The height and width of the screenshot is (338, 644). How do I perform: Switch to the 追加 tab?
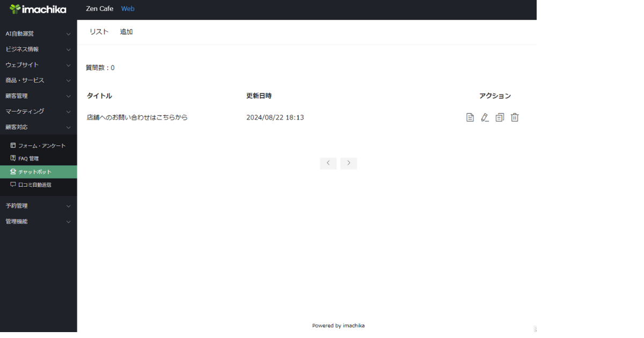click(x=127, y=32)
